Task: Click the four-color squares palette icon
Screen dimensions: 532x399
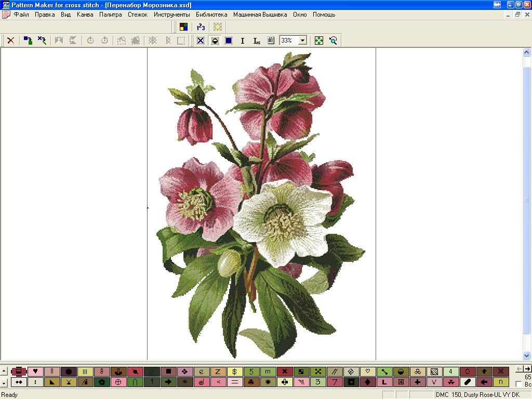Action: tap(183, 27)
